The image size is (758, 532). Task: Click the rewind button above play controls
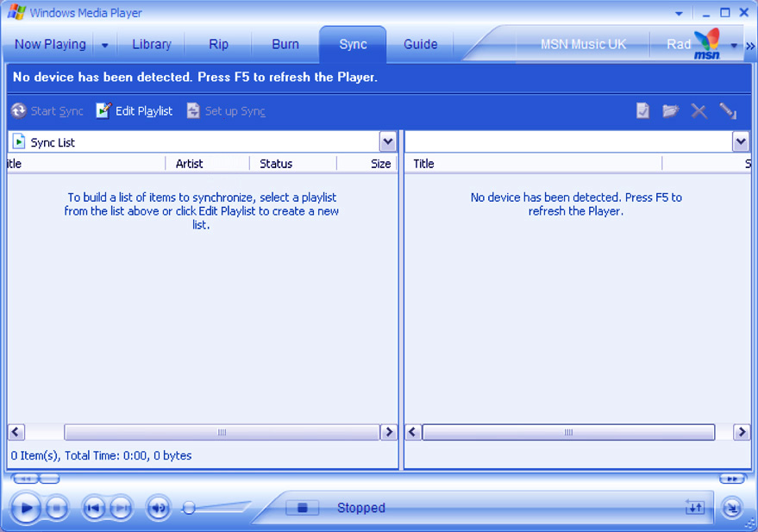26,479
